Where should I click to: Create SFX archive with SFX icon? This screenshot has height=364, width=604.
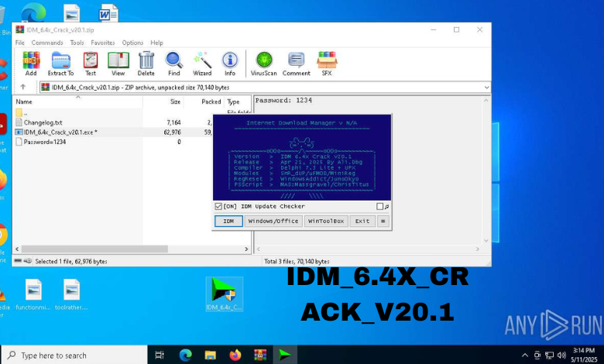(327, 64)
